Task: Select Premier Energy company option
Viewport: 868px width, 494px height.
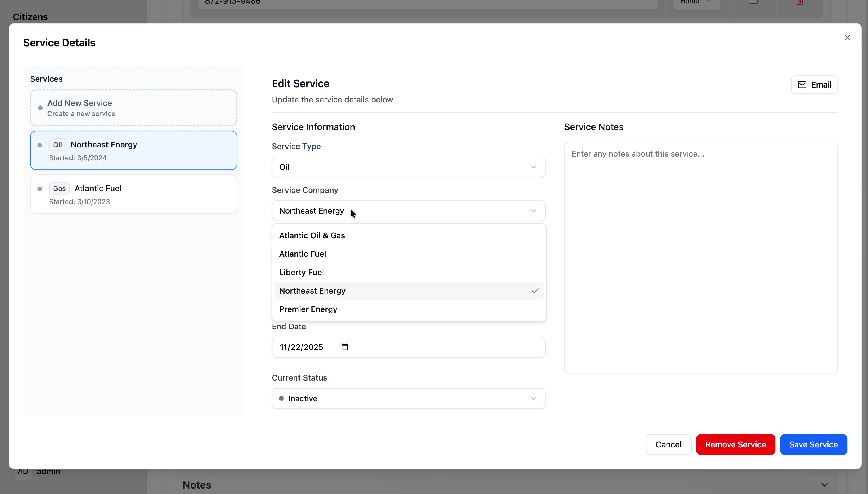Action: click(x=308, y=309)
